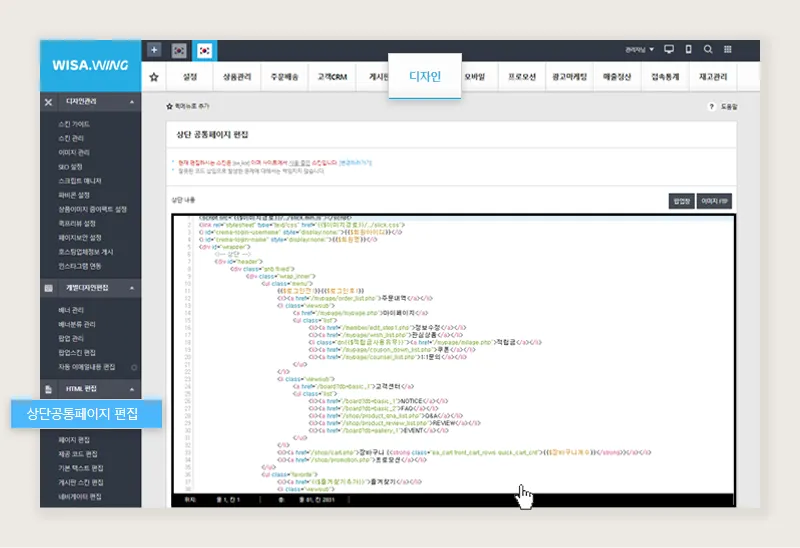The width and height of the screenshot is (800, 548).
Task: Open the 관리자님 account dropdown
Action: coord(639,49)
